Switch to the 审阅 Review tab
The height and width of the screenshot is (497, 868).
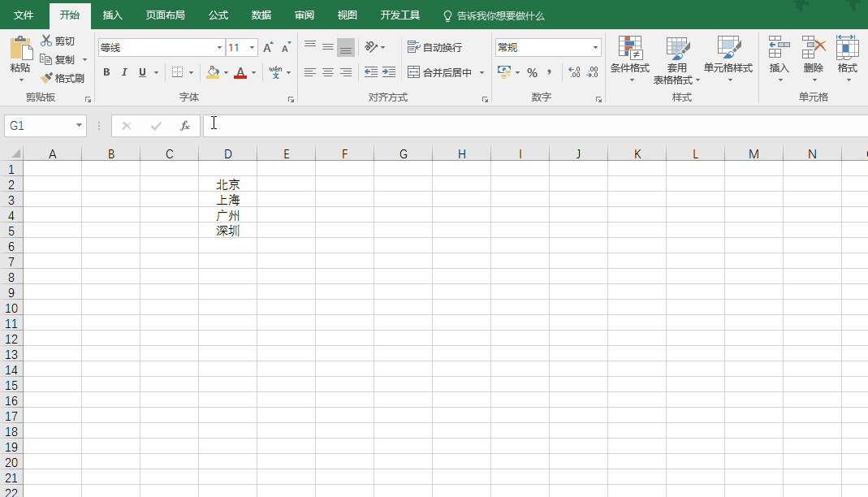[304, 15]
